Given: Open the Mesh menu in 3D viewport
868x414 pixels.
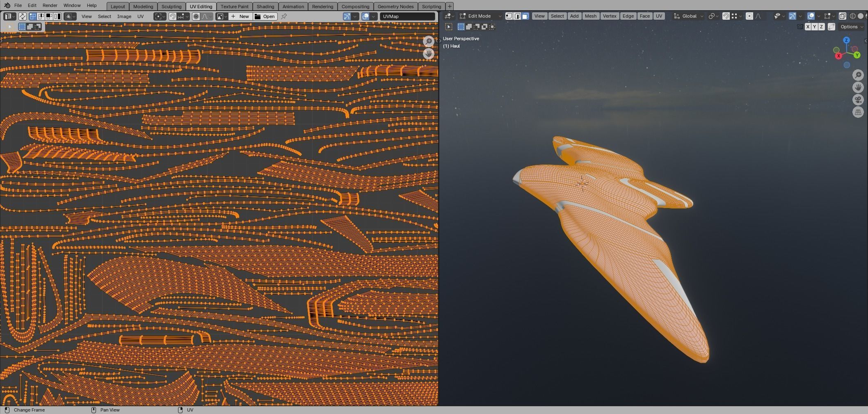Looking at the screenshot, I should [591, 16].
